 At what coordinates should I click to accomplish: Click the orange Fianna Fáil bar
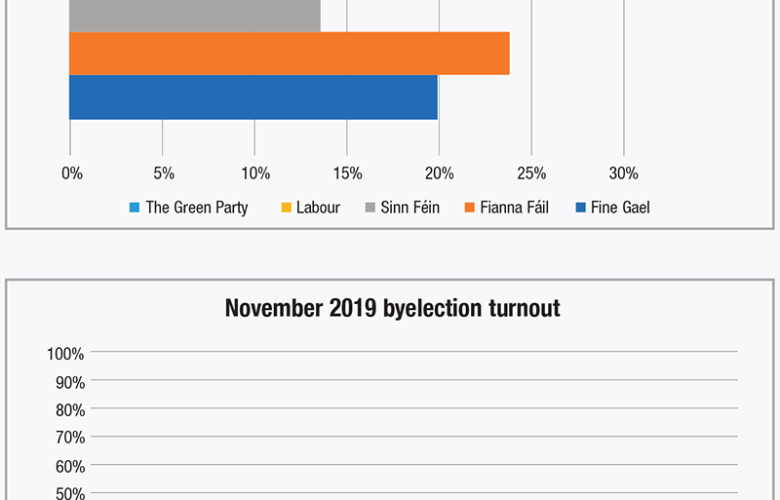[289, 53]
